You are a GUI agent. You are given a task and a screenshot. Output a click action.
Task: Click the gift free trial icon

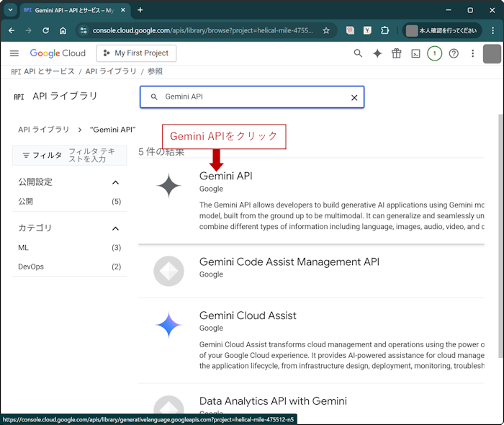397,53
